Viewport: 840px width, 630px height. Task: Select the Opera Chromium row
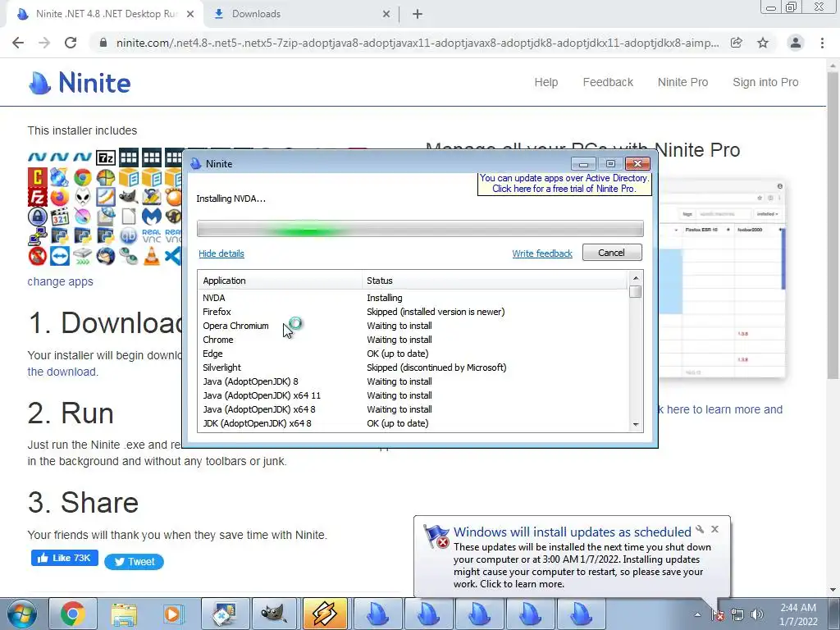coord(413,326)
